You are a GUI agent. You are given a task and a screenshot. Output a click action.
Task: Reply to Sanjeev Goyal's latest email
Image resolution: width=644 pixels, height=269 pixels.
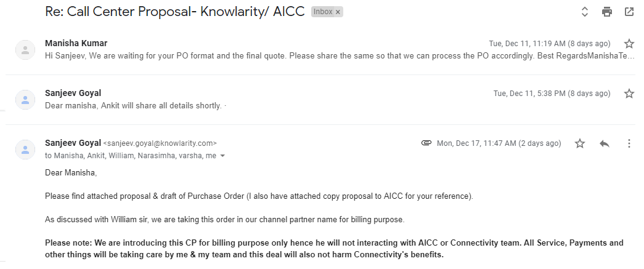[605, 143]
